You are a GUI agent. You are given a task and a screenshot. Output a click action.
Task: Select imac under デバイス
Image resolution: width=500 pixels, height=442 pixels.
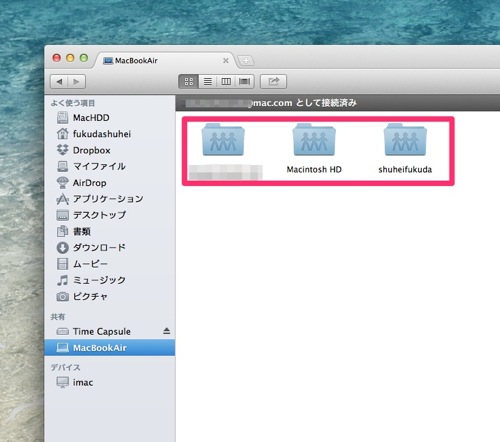tap(109, 382)
